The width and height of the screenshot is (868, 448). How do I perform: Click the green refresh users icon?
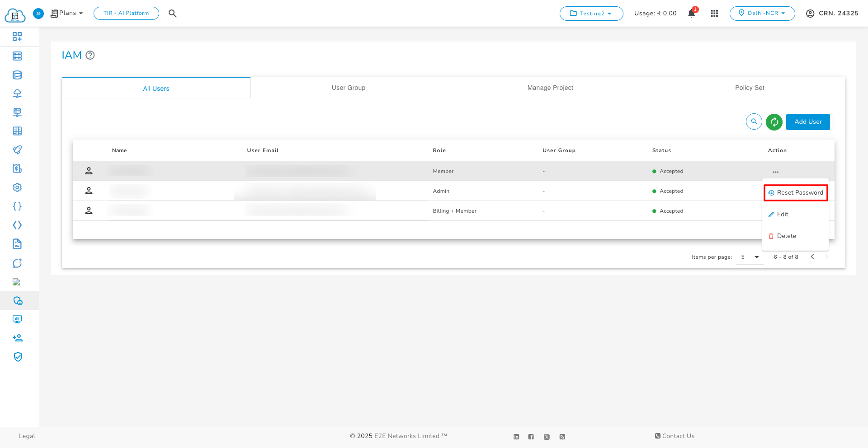click(x=774, y=122)
